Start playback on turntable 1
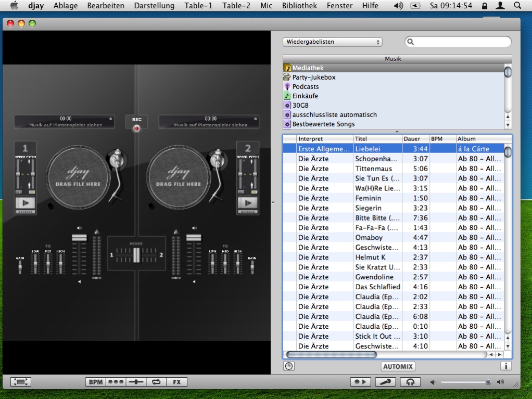The width and height of the screenshot is (532, 399). point(26,203)
